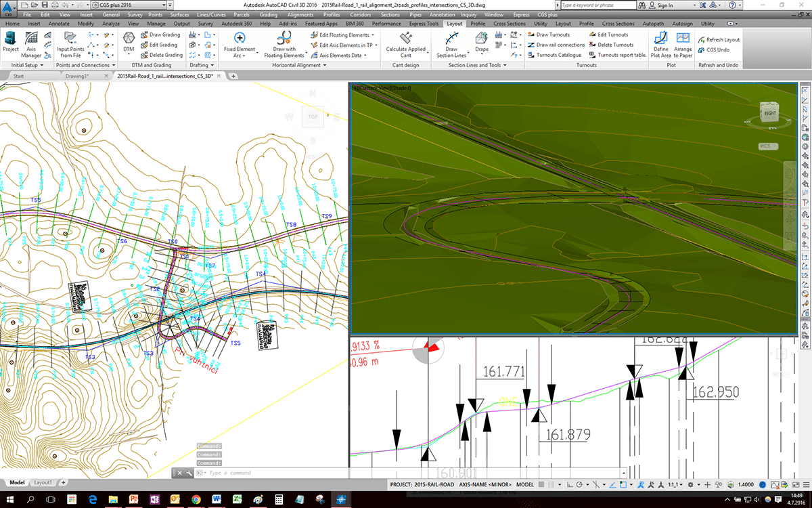Viewport: 812px width, 508px height.
Task: Click the Drape tool
Action: pos(482,42)
